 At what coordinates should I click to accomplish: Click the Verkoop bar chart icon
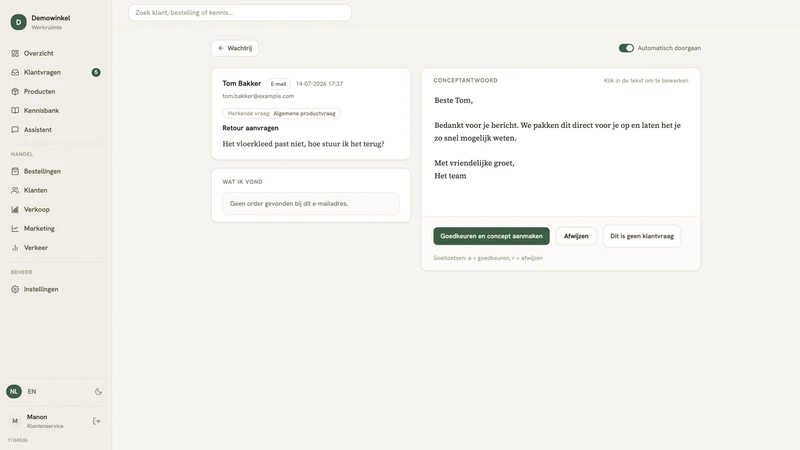(x=15, y=210)
